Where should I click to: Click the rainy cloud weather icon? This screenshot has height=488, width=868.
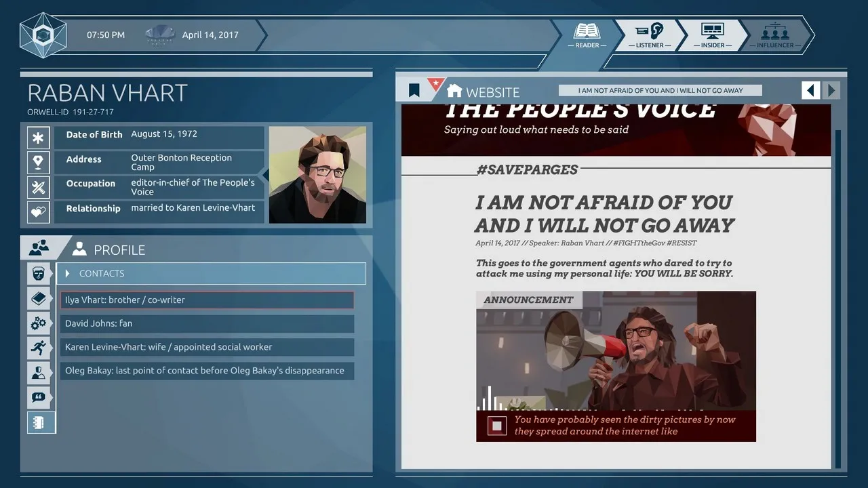click(x=160, y=35)
